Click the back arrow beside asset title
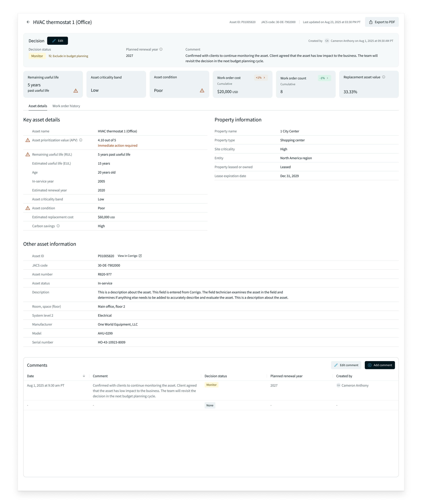This screenshot has height=504, width=422. pos(28,22)
